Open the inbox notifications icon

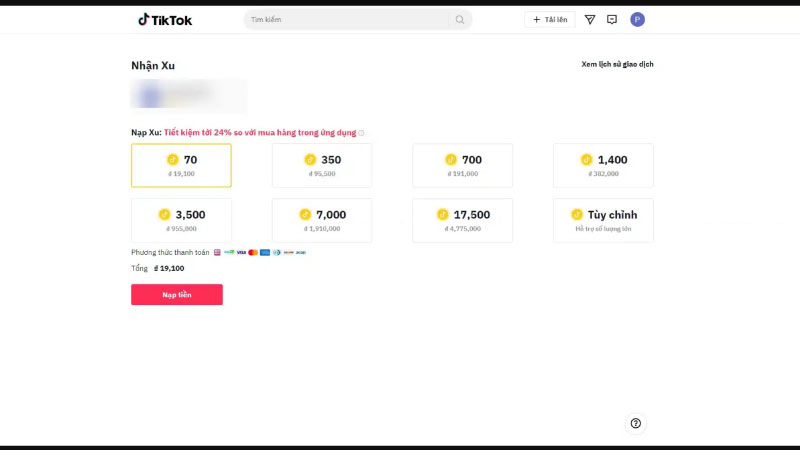click(x=612, y=19)
